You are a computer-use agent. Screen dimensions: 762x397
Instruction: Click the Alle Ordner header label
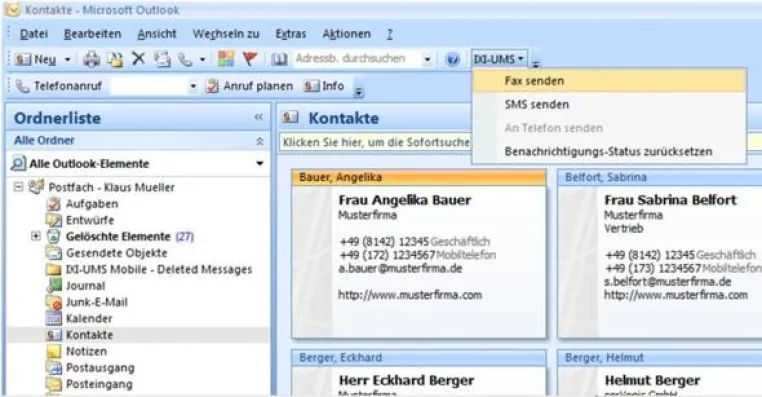[44, 140]
